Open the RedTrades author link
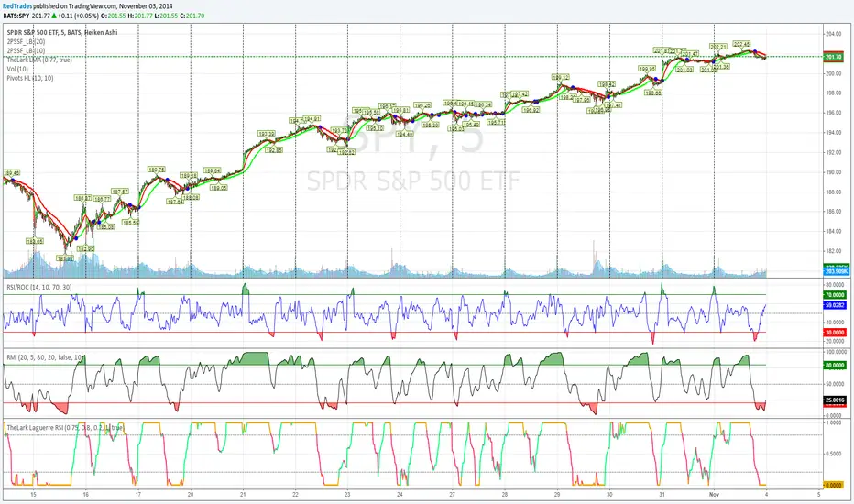 click(x=16, y=6)
